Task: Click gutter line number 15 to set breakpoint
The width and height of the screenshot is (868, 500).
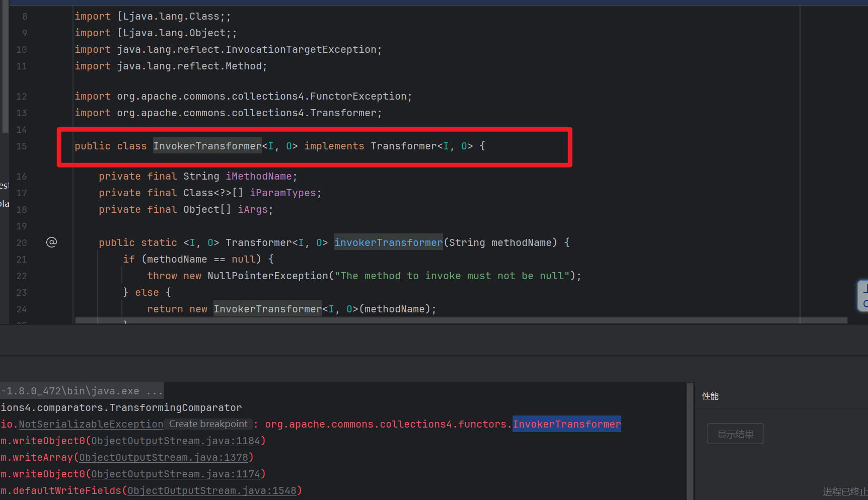Action: (x=22, y=146)
